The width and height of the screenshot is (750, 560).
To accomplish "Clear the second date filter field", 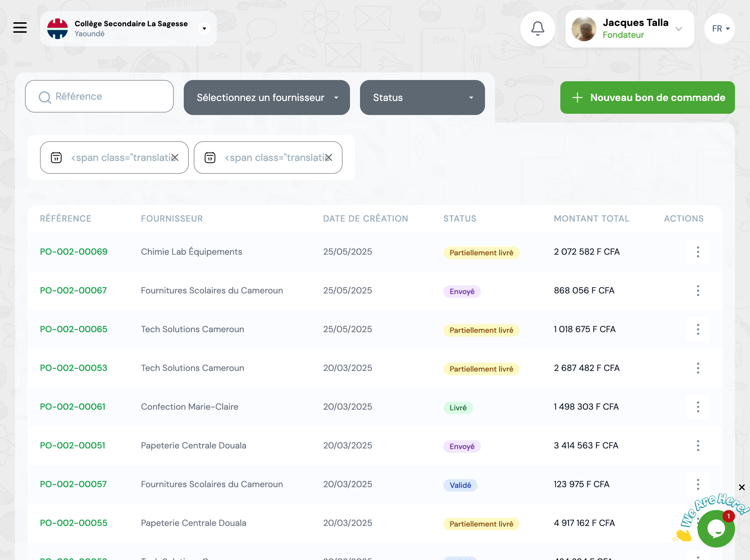I will point(329,157).
